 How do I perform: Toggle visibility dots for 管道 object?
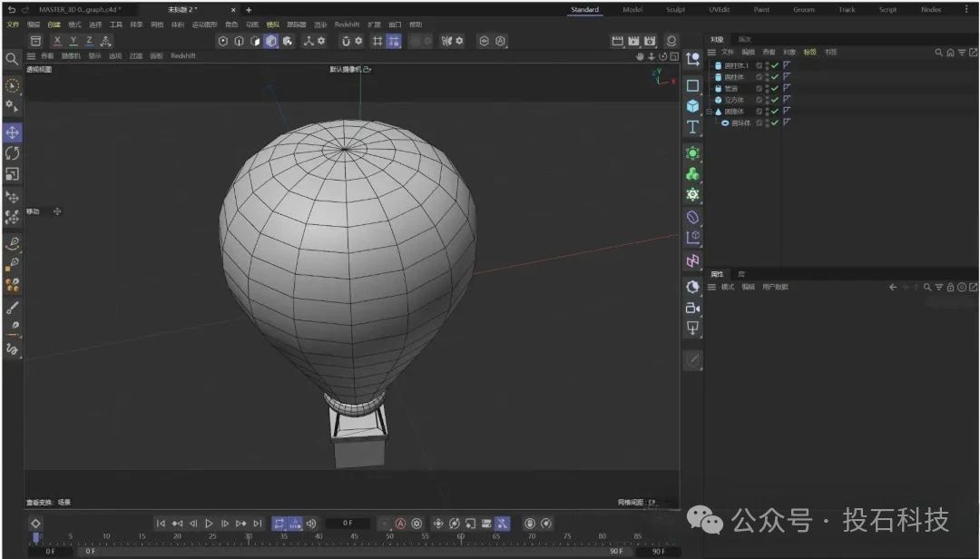click(x=767, y=89)
